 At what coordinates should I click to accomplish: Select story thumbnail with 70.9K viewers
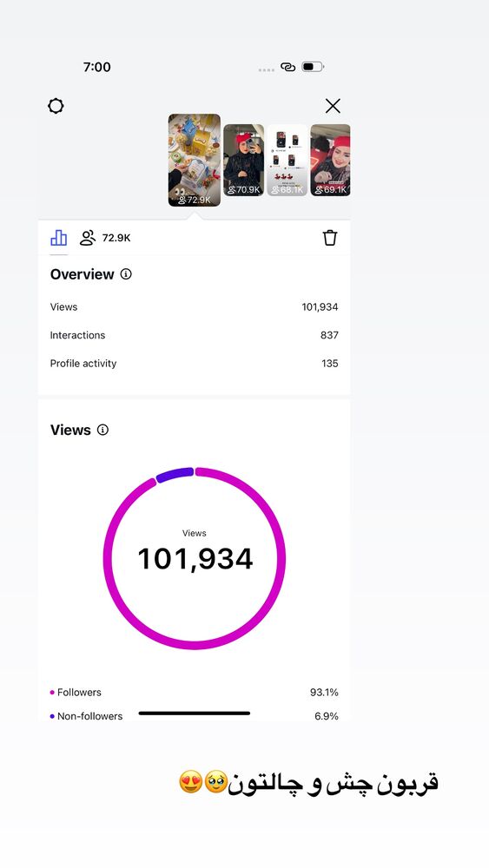[x=244, y=160]
